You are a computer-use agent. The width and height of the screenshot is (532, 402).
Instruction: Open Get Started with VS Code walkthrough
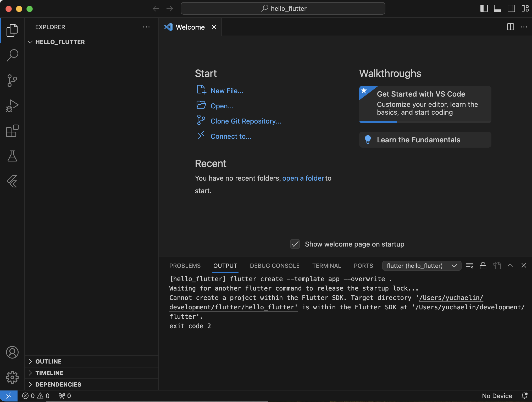(425, 104)
